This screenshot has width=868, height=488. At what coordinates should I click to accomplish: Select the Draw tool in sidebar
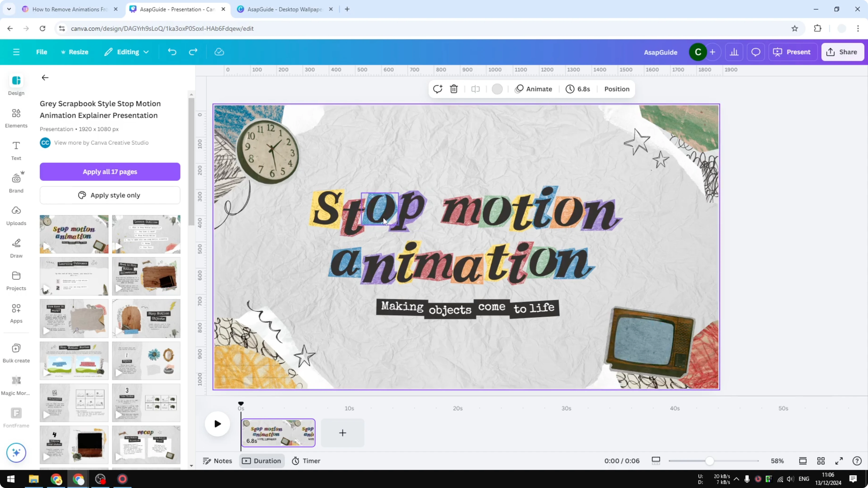[16, 248]
